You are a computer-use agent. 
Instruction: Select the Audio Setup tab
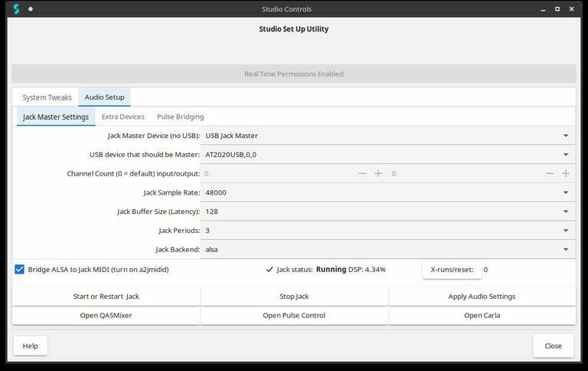(x=104, y=97)
